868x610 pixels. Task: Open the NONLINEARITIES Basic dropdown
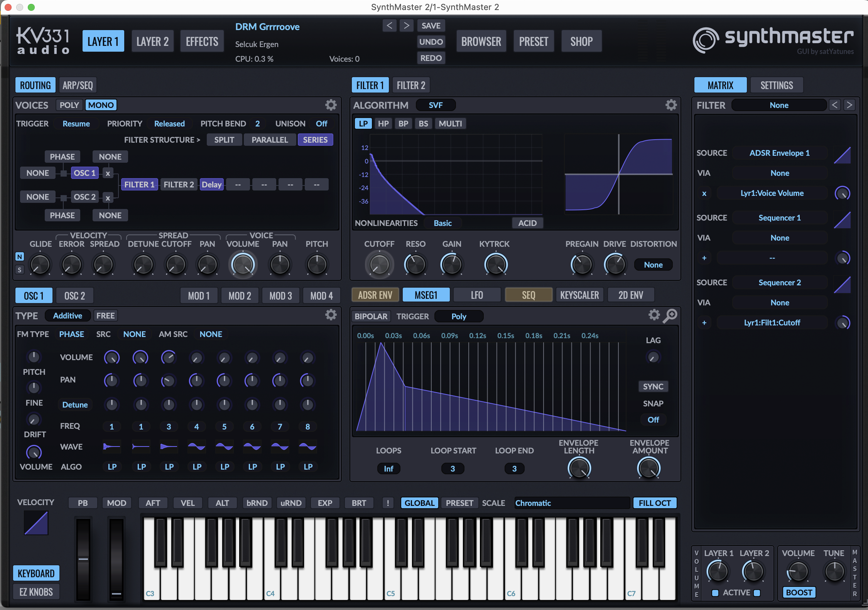tap(442, 223)
